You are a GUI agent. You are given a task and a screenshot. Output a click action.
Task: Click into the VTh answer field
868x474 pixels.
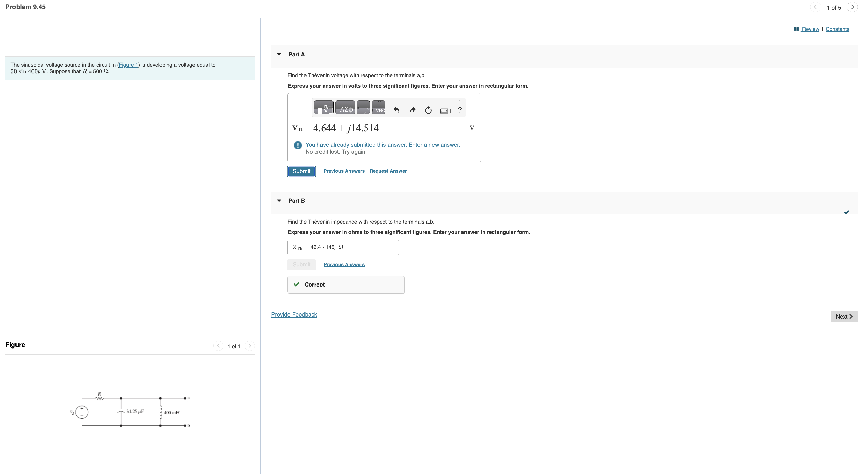pyautogui.click(x=388, y=128)
